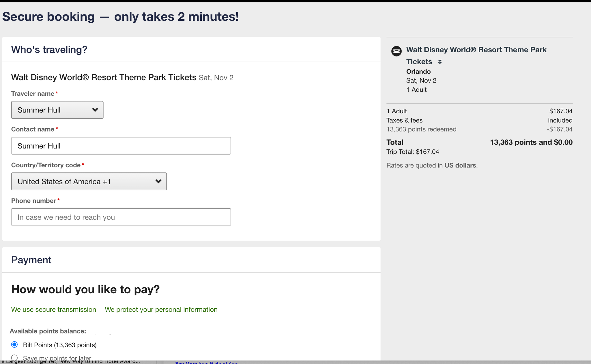Click the Contact name input field

121,146
